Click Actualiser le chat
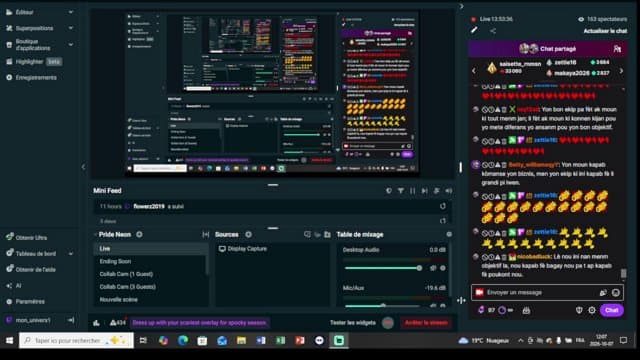640x360 pixels. [x=605, y=31]
